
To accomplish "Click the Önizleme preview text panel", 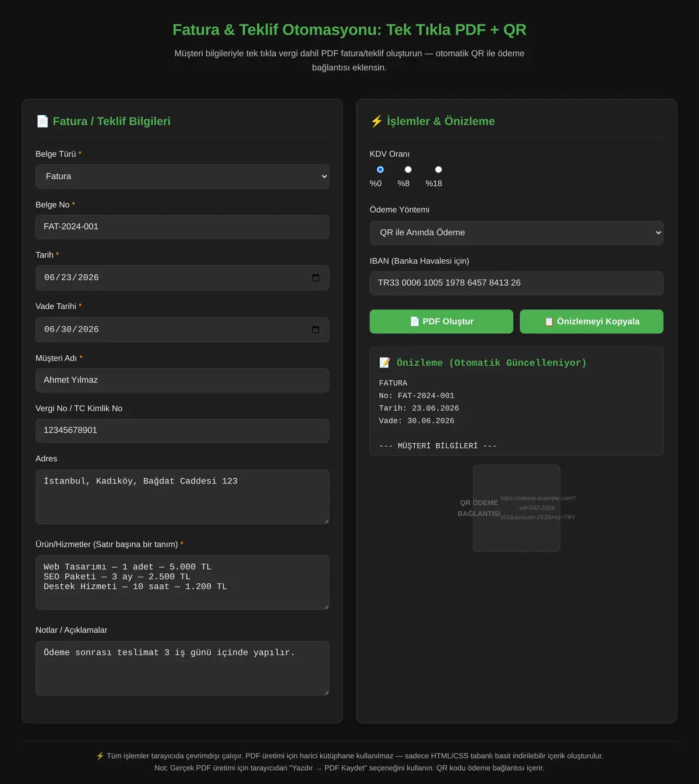I will coord(517,401).
